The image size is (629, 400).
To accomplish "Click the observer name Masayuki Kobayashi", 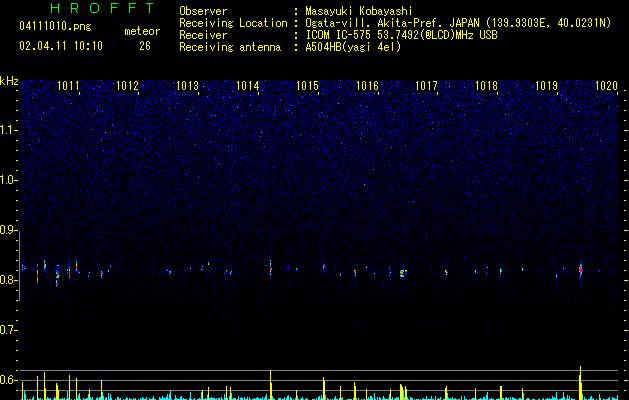I will pyautogui.click(x=359, y=11).
